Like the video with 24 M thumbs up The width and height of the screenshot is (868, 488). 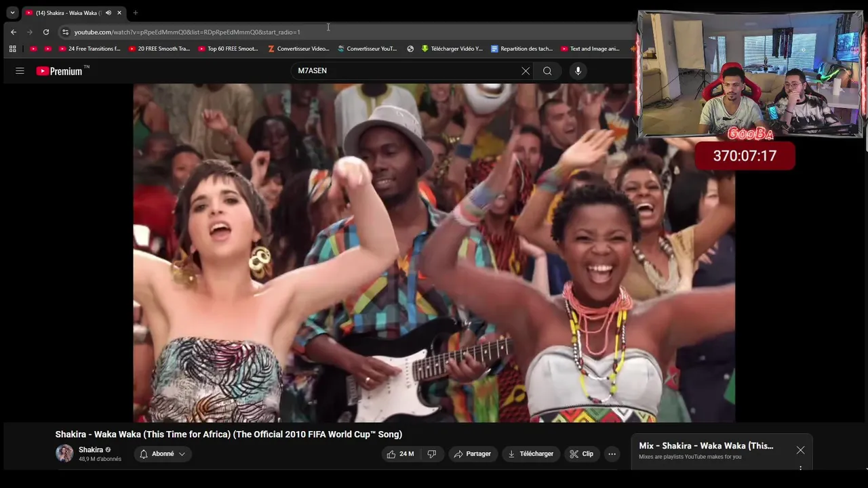point(400,454)
